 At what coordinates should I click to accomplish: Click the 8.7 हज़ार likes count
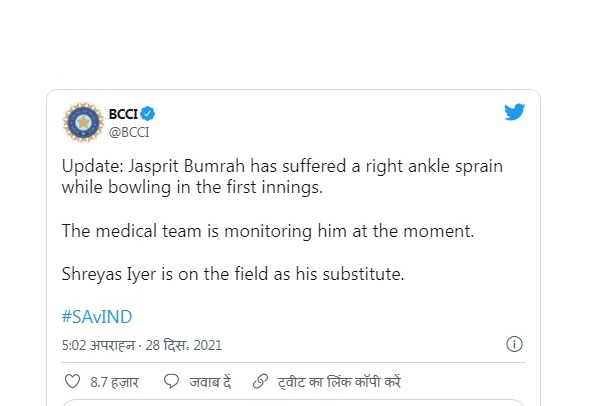point(114,382)
